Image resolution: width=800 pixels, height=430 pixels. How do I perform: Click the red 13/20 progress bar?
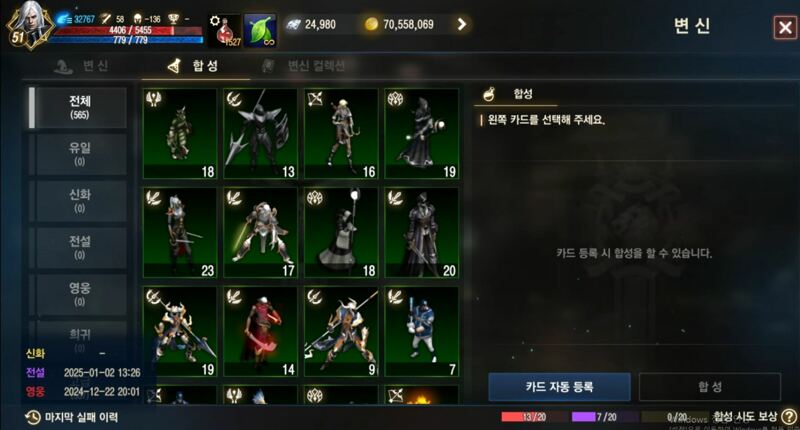[534, 417]
